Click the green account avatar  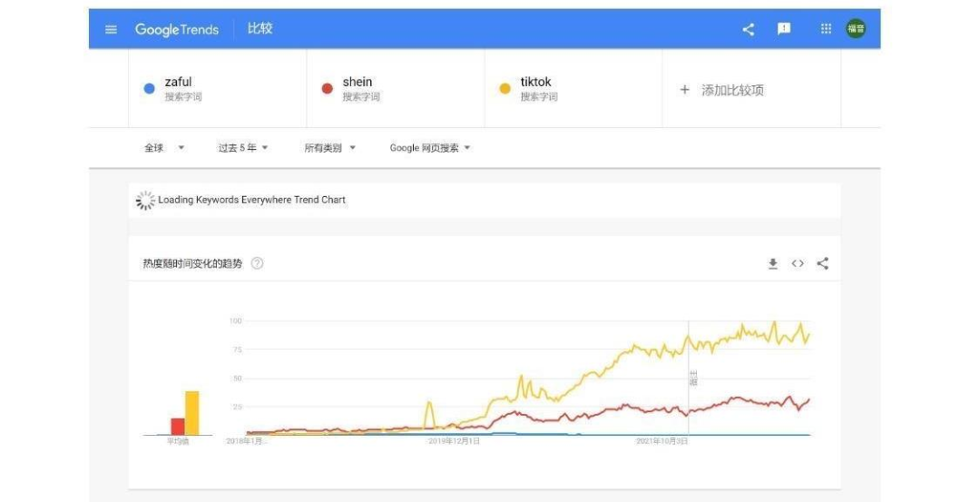[856, 29]
